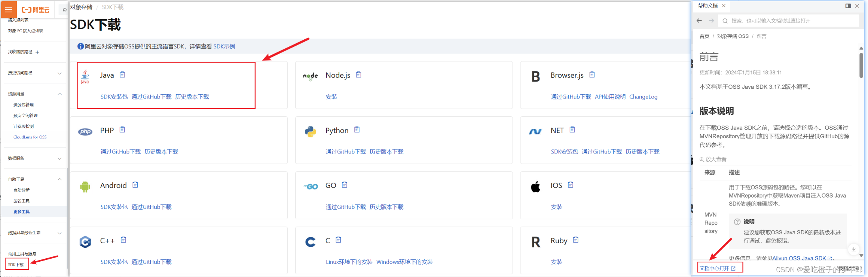
Task: Open GO 通过GitHub下载 link
Action: pos(346,207)
